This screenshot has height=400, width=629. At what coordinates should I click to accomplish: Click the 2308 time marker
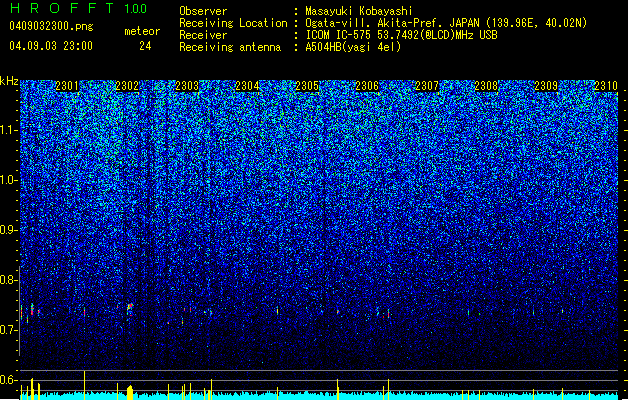(x=487, y=86)
